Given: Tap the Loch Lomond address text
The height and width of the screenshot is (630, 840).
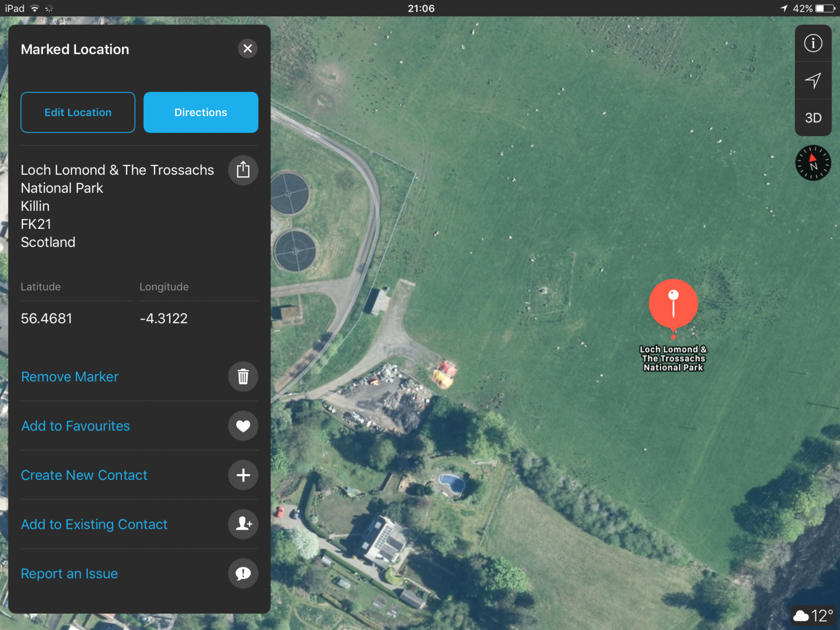Looking at the screenshot, I should click(x=118, y=206).
